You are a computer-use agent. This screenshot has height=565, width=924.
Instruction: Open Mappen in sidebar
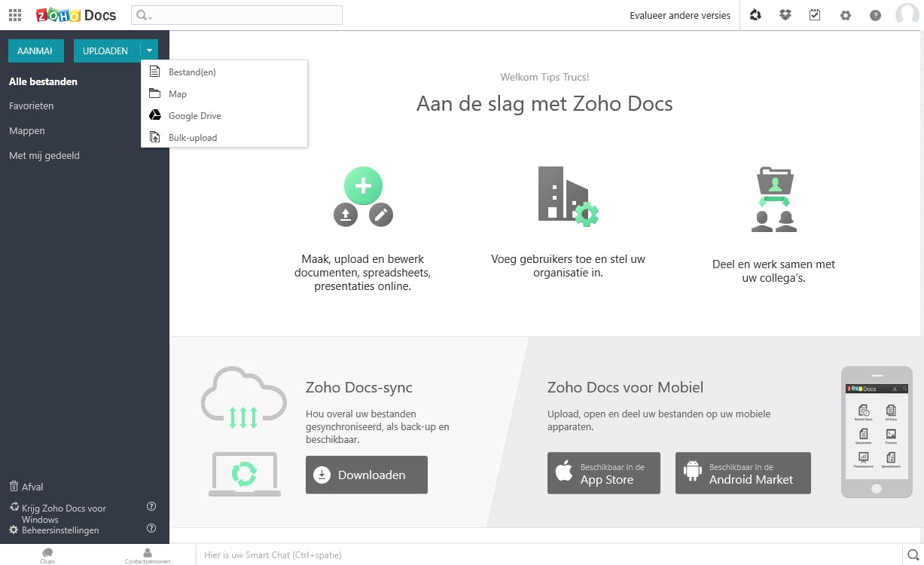(x=27, y=130)
